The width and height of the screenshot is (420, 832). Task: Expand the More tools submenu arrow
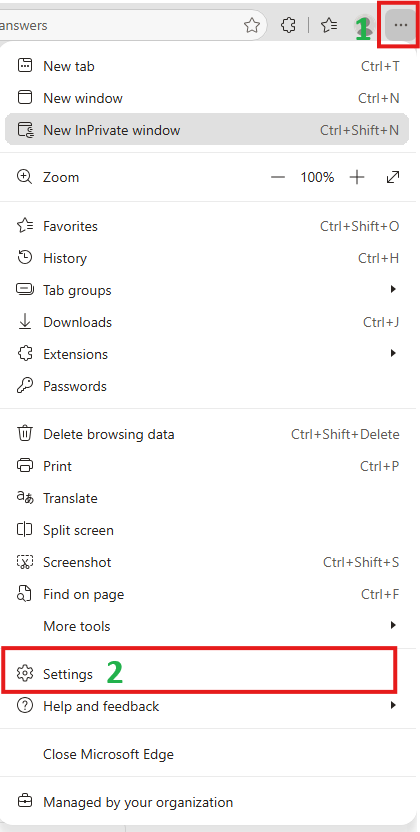click(393, 626)
